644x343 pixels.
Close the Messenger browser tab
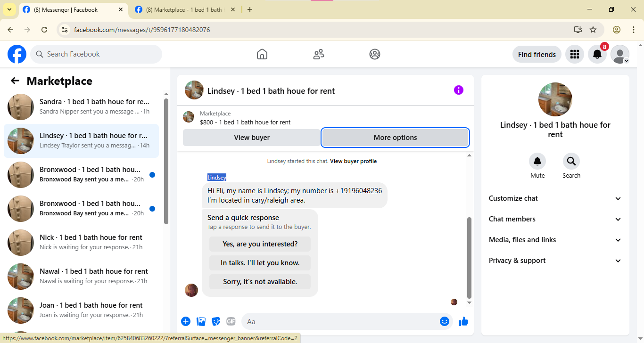tap(122, 10)
